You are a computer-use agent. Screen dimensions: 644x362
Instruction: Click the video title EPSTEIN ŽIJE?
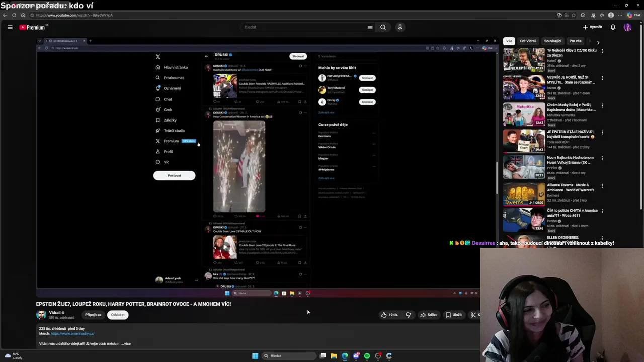[x=133, y=304]
